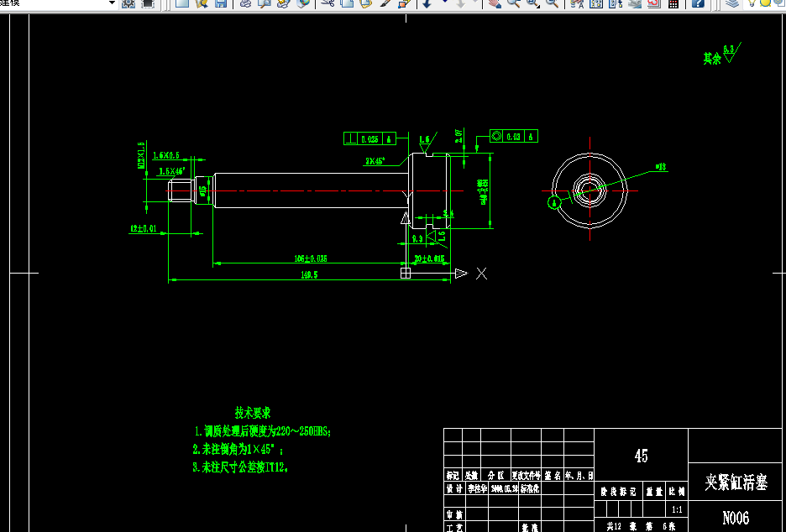Click the 更改文件号 header cell
The width and height of the screenshot is (786, 532).
point(526,475)
